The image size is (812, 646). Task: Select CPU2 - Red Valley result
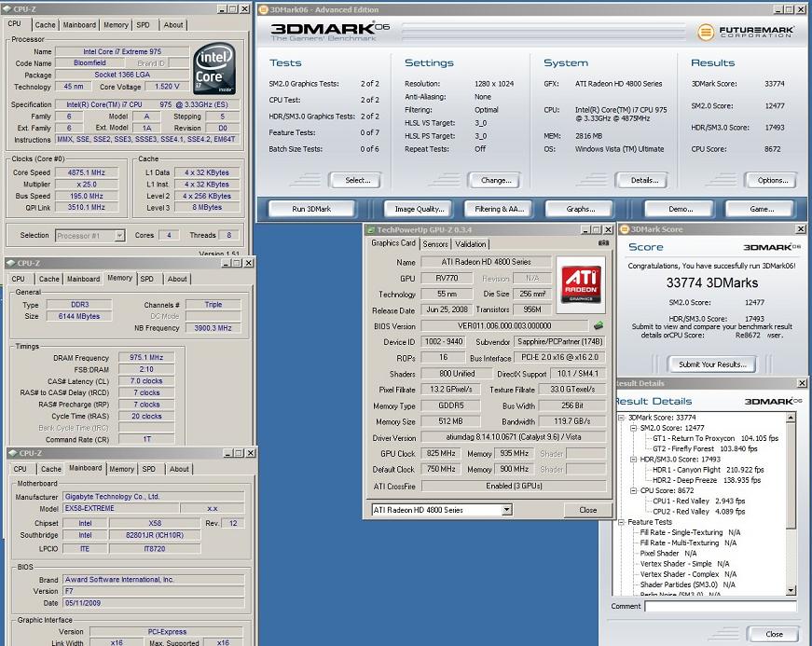(x=698, y=512)
